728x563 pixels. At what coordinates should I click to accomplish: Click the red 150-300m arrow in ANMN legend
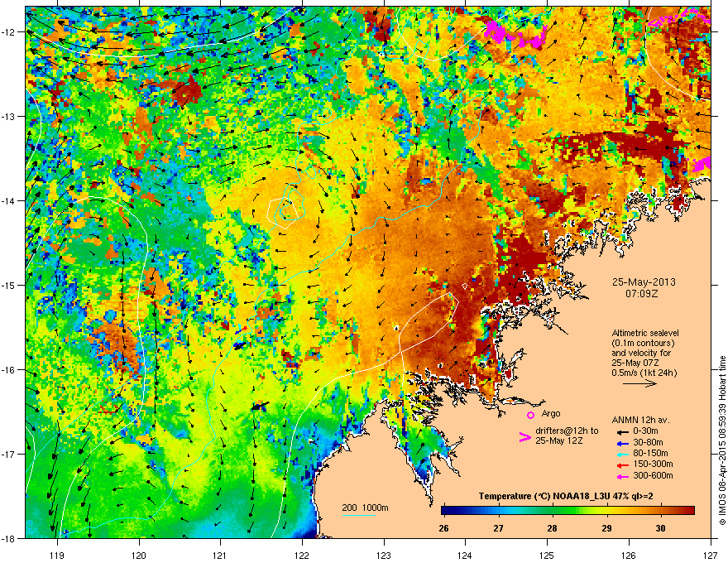622,464
